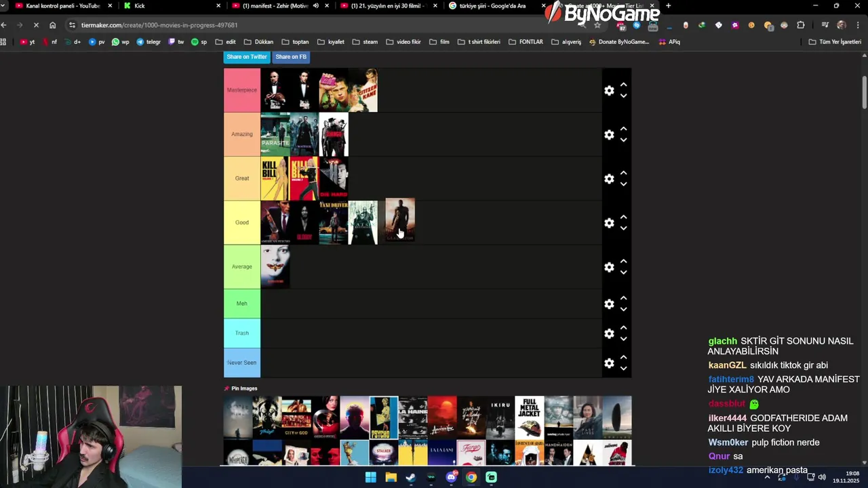Switch to Kick tab
The height and width of the screenshot is (488, 868).
[x=171, y=5]
